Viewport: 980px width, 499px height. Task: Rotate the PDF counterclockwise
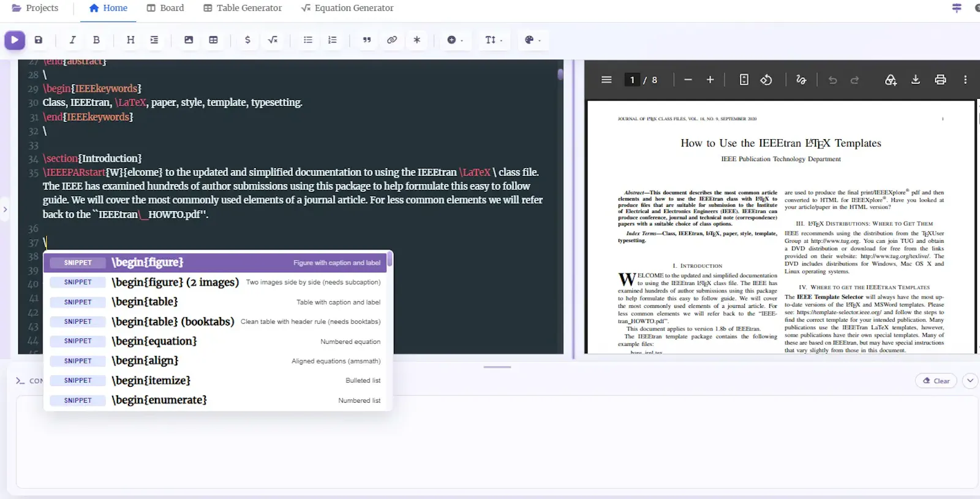click(766, 80)
